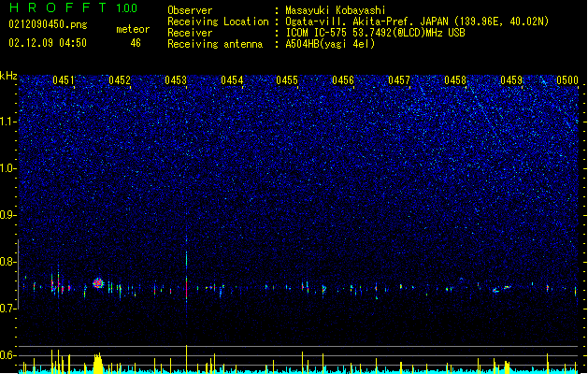Click the 0.7 kHz axis label

tap(8, 309)
